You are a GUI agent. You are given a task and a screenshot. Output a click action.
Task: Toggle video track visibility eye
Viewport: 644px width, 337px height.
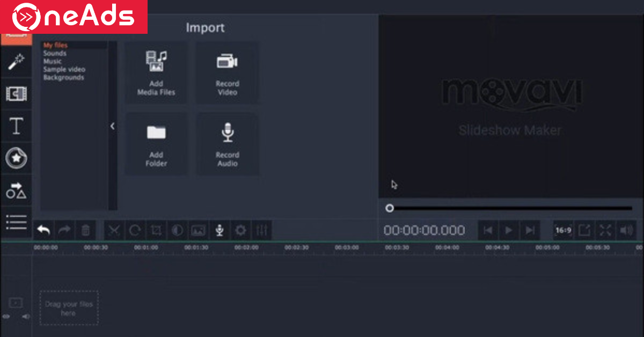(x=6, y=317)
